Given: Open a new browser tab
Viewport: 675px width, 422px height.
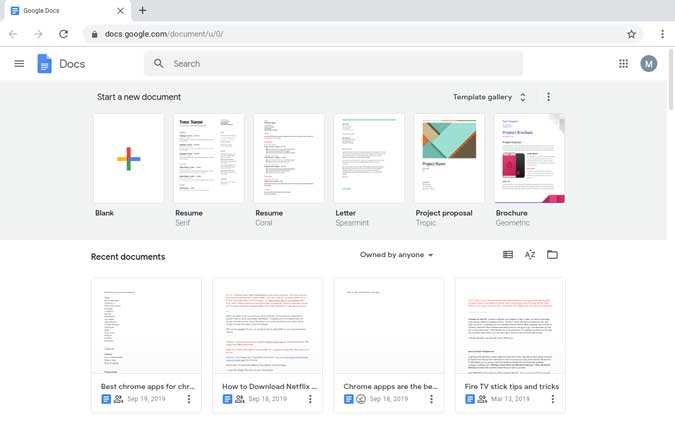Looking at the screenshot, I should pos(142,10).
